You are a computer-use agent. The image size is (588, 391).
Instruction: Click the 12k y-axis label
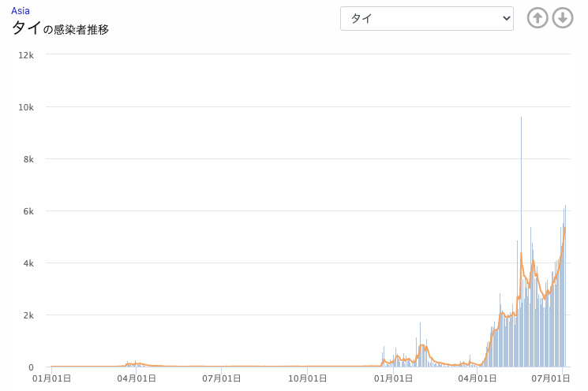click(x=26, y=55)
